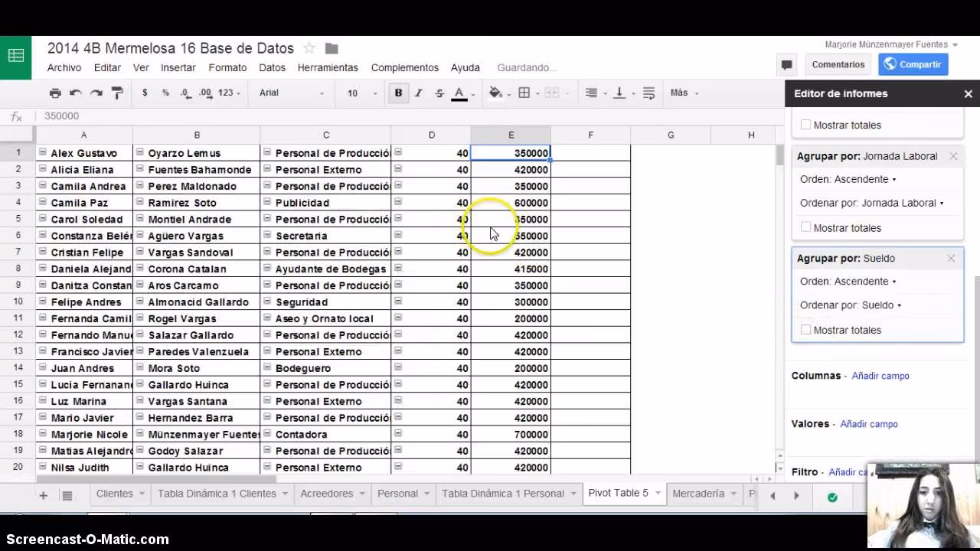
Task: Toggle Mostrar totales under Sueldo
Action: [805, 330]
